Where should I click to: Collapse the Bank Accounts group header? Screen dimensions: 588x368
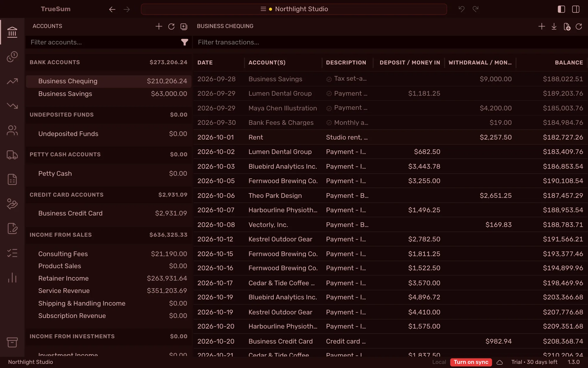(108, 62)
